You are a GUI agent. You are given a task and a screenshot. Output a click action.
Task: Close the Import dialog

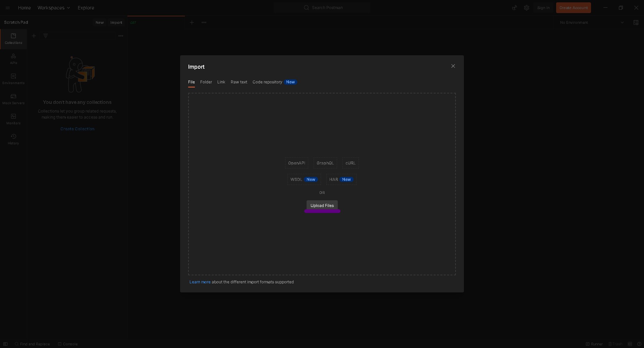pyautogui.click(x=453, y=66)
